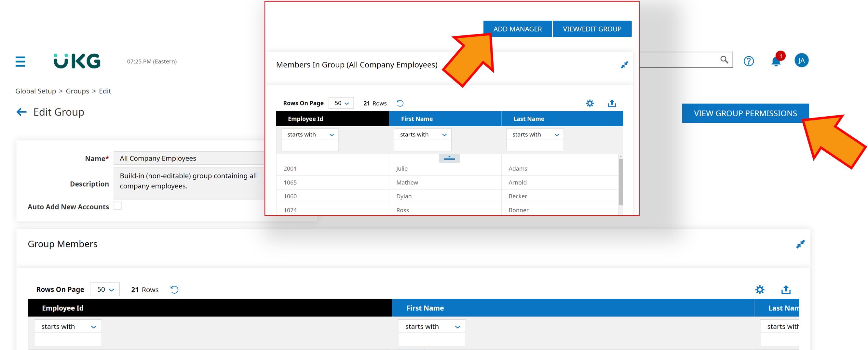This screenshot has height=350, width=868.
Task: Toggle Auto Add New Accounts checkbox
Action: 117,206
